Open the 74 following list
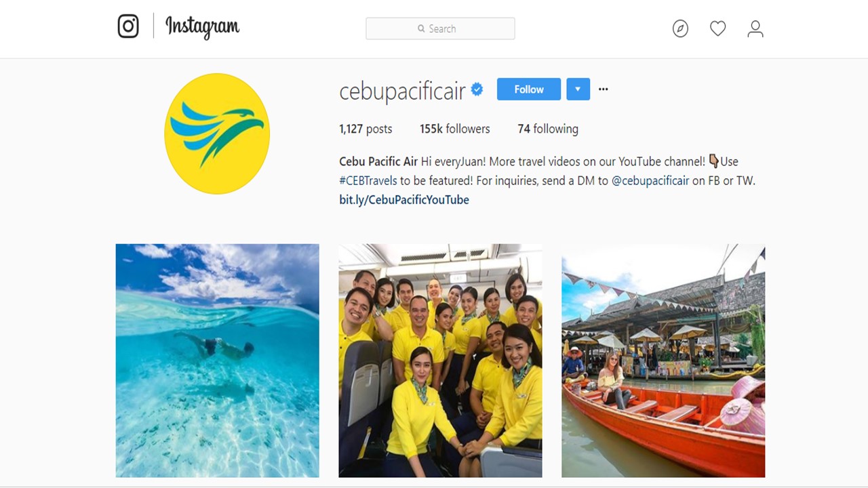Viewport: 868px width, 488px height. (x=548, y=129)
